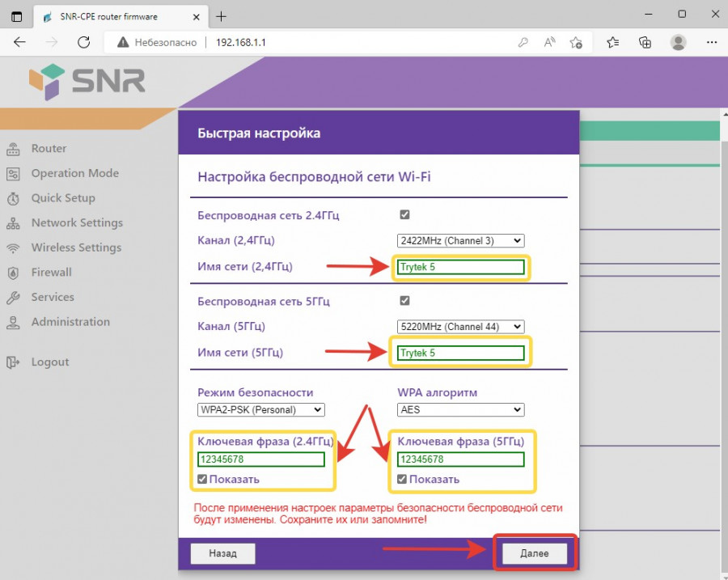Click the 5GHz network name field
Viewport: 728px width, 580px height.
pos(460,354)
